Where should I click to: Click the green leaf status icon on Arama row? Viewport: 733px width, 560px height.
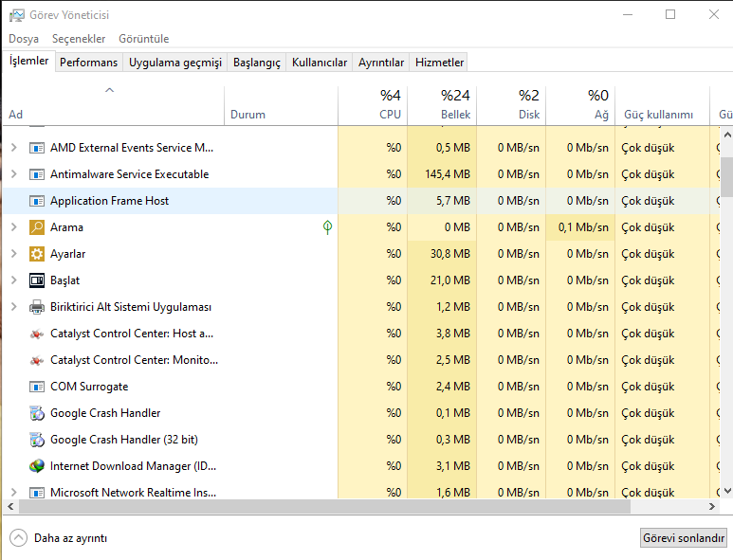(327, 227)
